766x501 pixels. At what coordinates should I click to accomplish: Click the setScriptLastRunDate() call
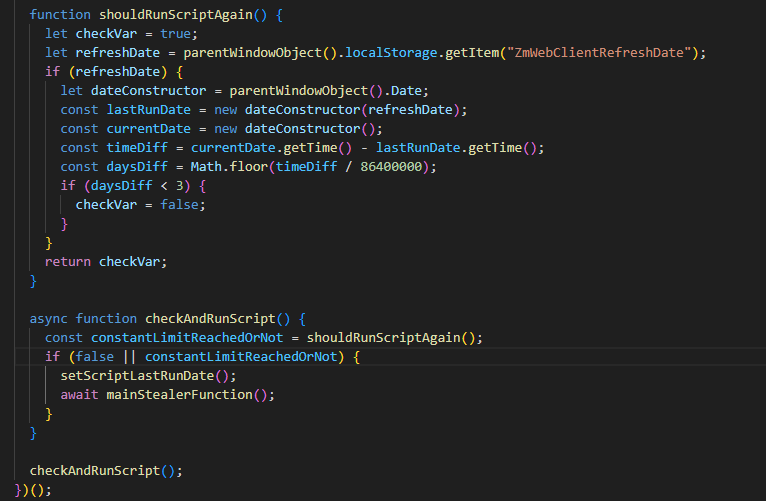(x=144, y=375)
